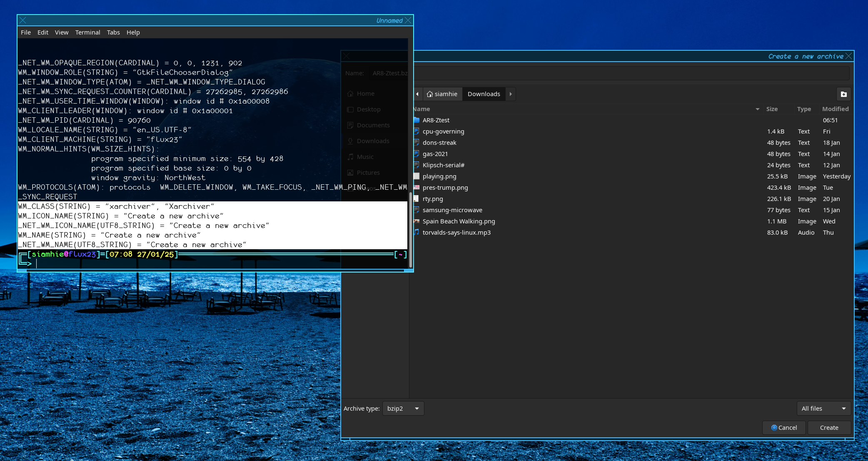This screenshot has height=461, width=868.
Task: Open the terminal Help menu
Action: [133, 32]
